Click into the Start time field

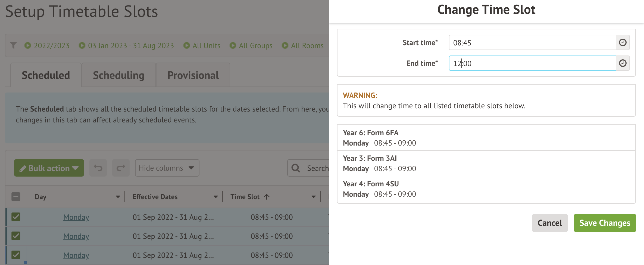532,43
